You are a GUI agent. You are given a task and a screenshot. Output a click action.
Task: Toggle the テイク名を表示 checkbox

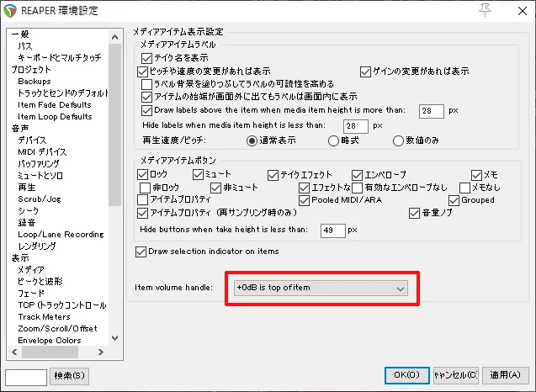coord(148,58)
